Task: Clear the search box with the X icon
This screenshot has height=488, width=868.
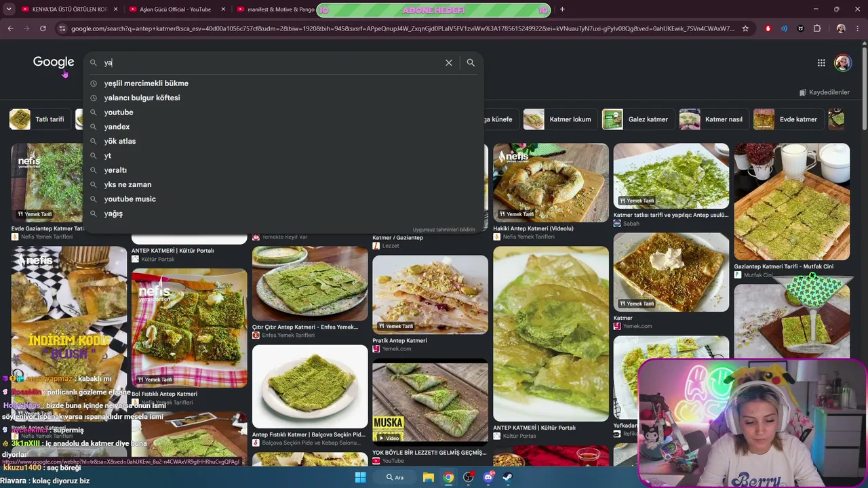Action: pos(448,62)
